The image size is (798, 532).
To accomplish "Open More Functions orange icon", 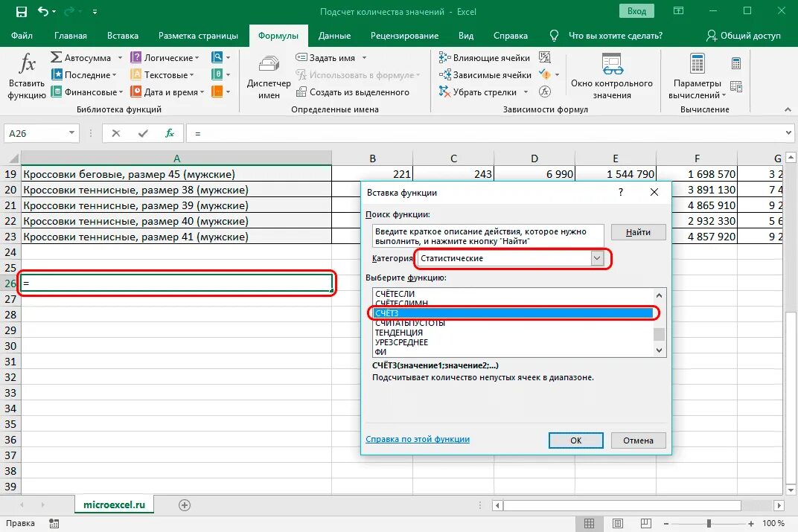I will click(x=217, y=92).
